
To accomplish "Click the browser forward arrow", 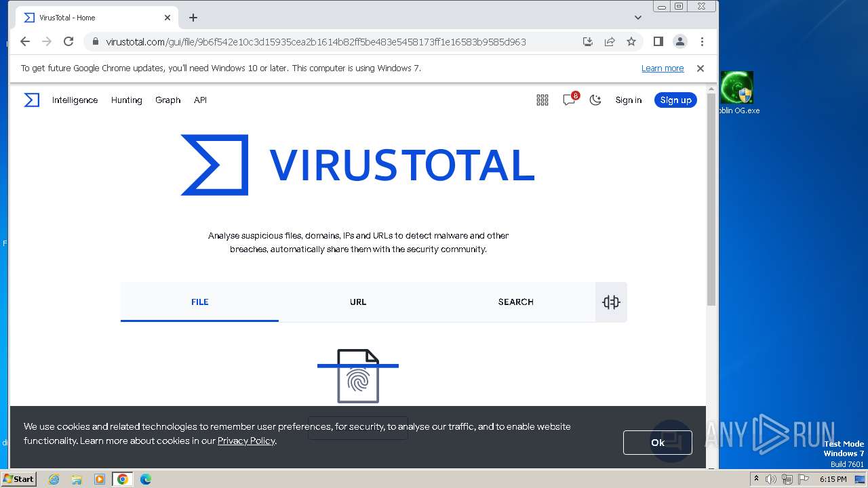I will coord(47,41).
